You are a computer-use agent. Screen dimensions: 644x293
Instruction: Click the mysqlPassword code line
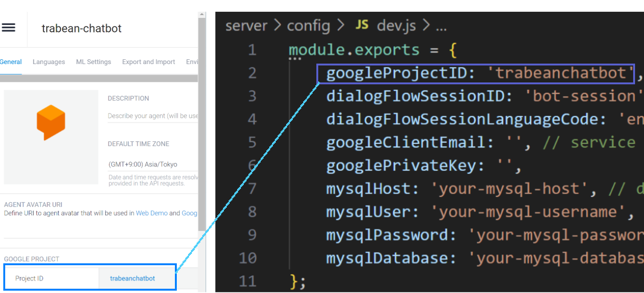[485, 235]
